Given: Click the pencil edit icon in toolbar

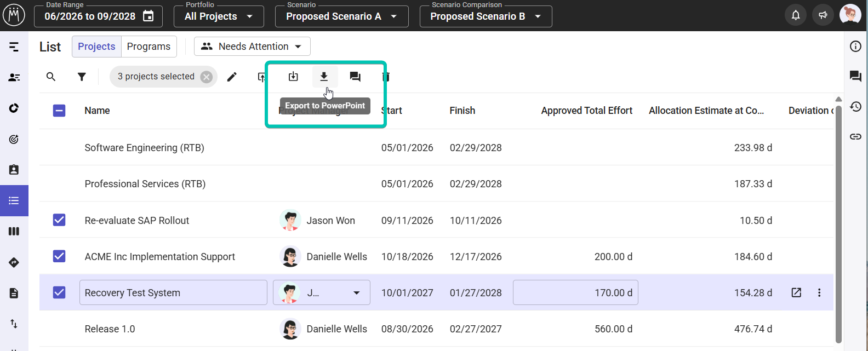Looking at the screenshot, I should 232,77.
